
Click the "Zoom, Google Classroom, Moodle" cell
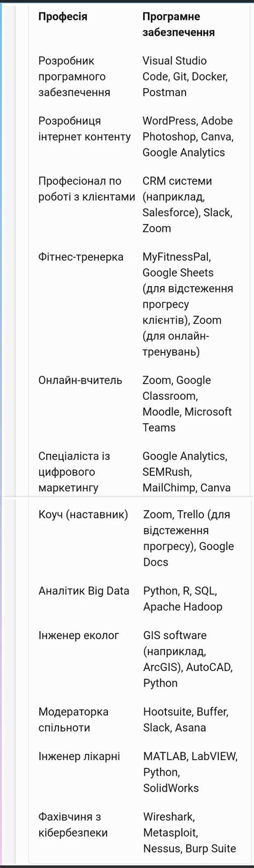tap(187, 404)
